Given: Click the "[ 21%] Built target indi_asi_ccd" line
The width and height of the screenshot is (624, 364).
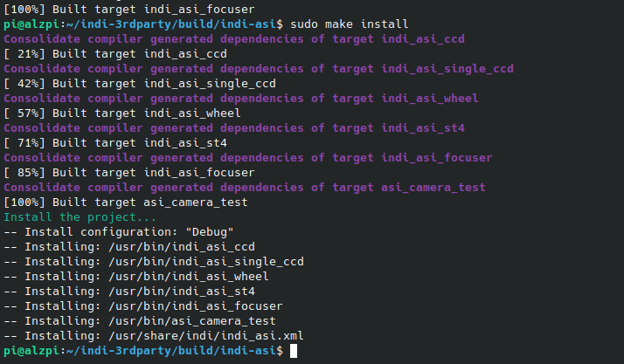Looking at the screenshot, I should click(x=115, y=53).
